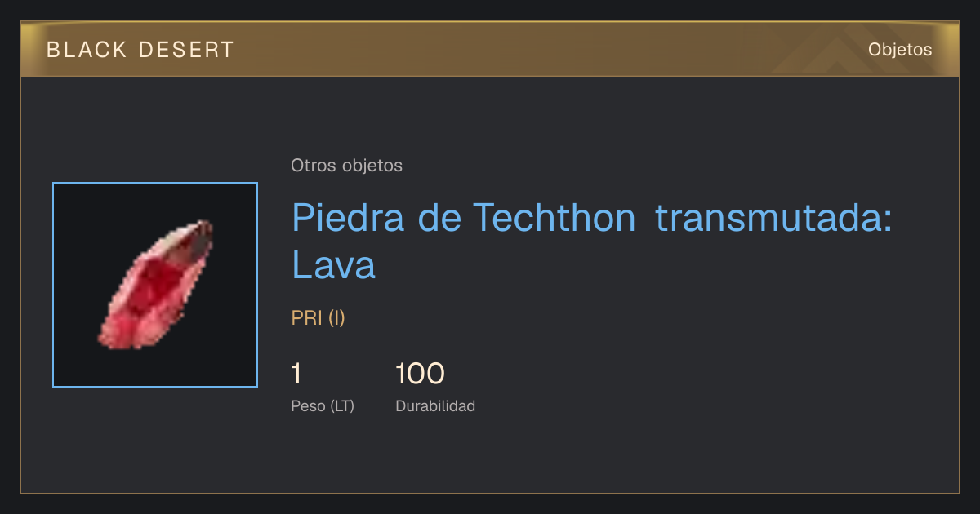Click the word BLACK in the header
Image resolution: width=980 pixels, height=514 pixels.
pyautogui.click(x=87, y=50)
